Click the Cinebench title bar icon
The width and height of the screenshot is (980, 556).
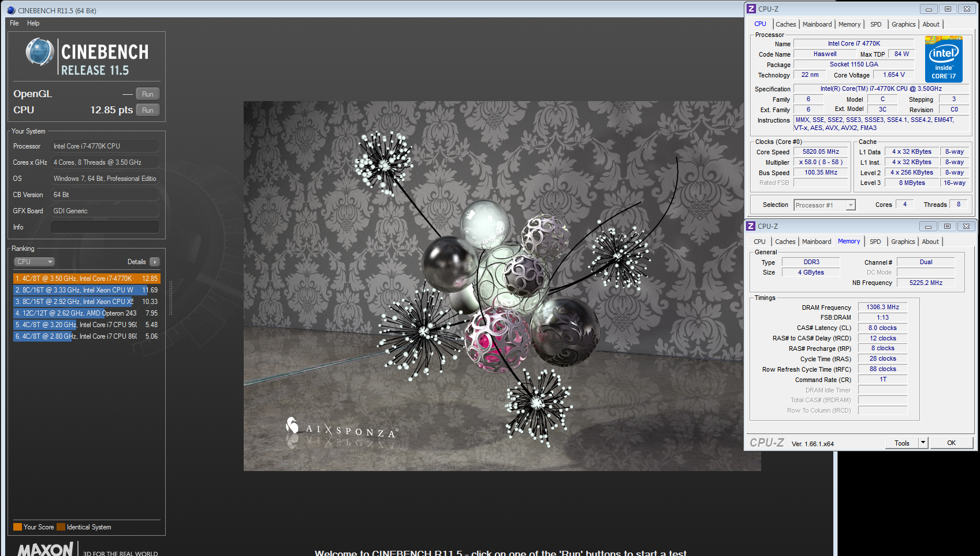pos(11,10)
